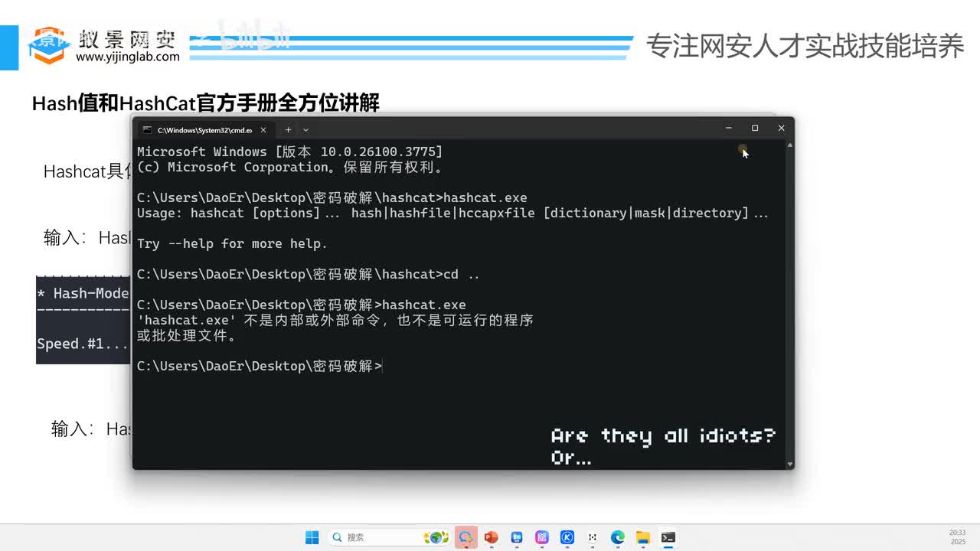Click the taskbar search box

tap(389, 537)
